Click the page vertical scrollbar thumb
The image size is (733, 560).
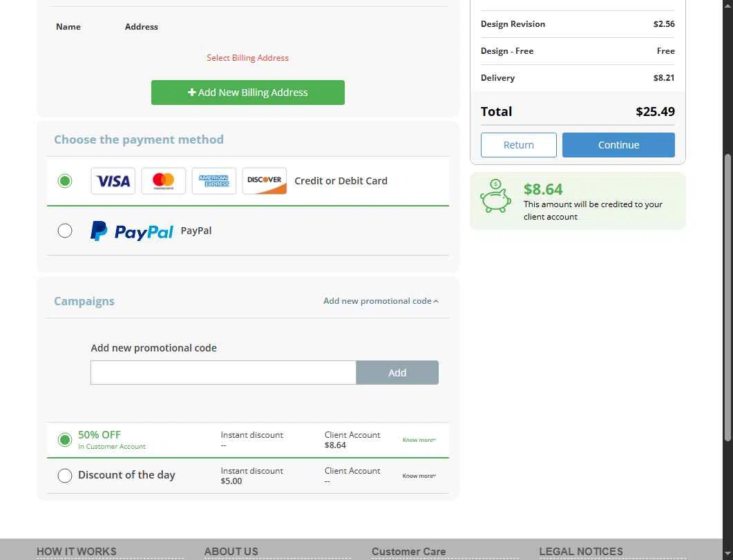(727, 297)
